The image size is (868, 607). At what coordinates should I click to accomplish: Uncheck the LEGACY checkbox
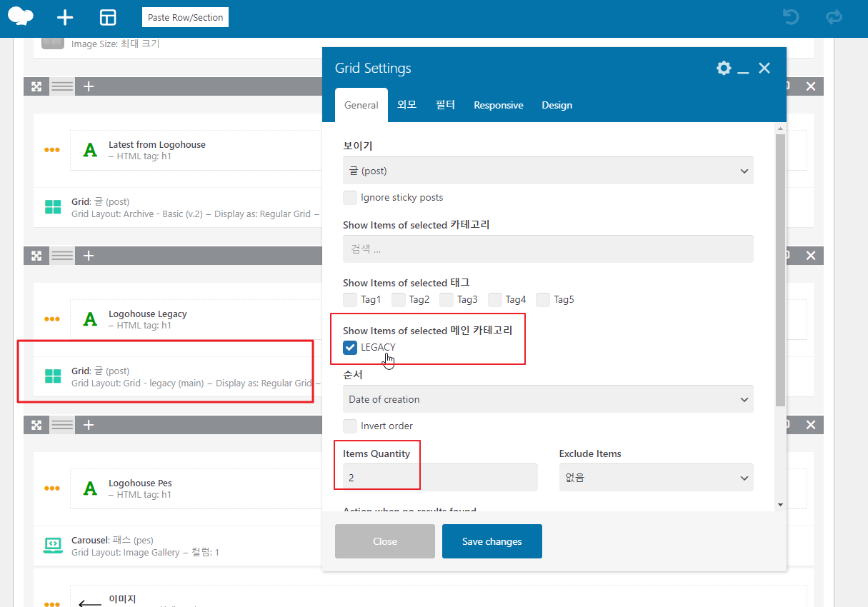350,347
